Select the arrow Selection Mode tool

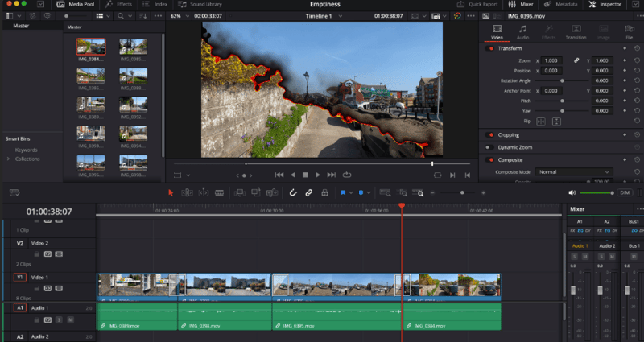[170, 193]
